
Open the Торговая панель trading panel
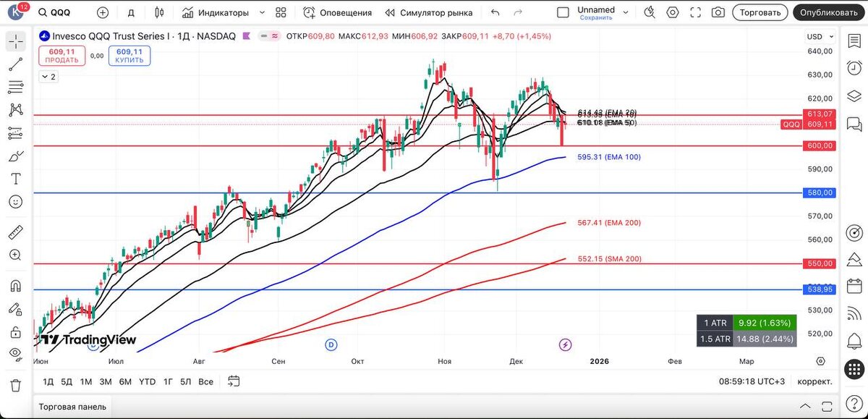[72, 407]
